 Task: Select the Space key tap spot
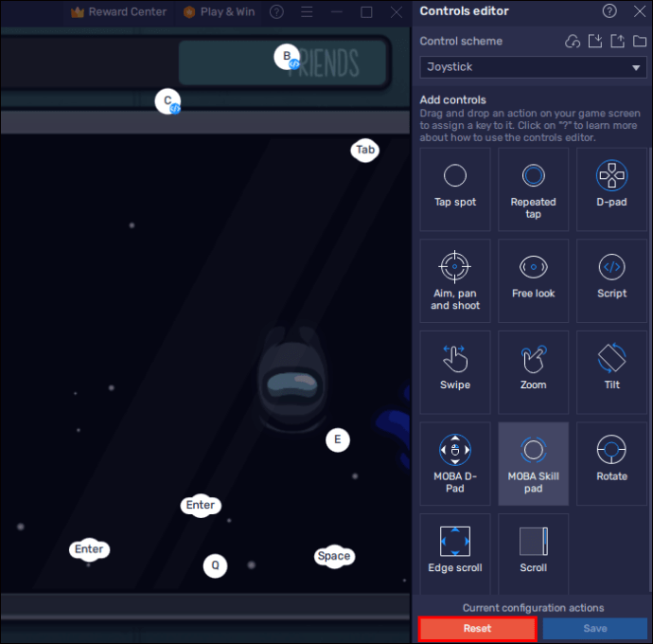pyautogui.click(x=334, y=556)
